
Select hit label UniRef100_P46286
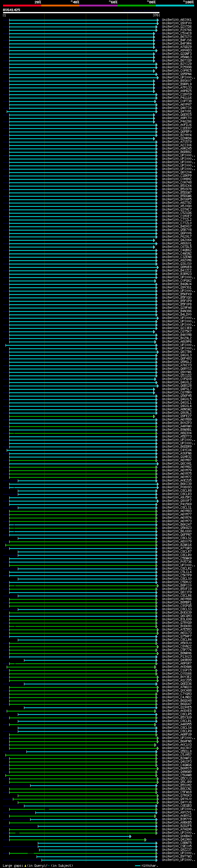[x=177, y=122]
